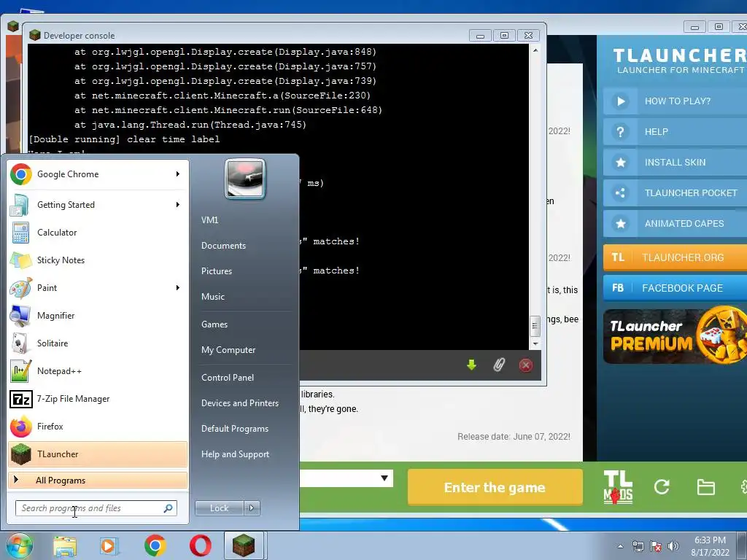Open Install Skin button

point(675,163)
